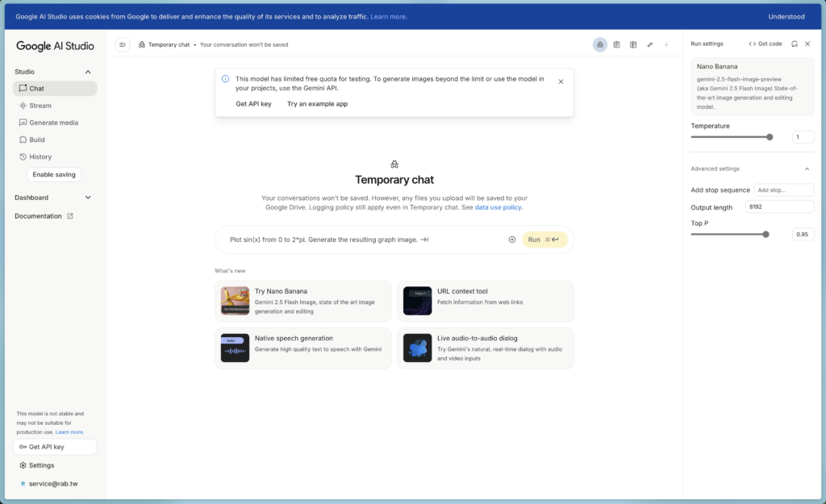The width and height of the screenshot is (826, 504).
Task: Click the Enable saving button
Action: click(x=54, y=174)
